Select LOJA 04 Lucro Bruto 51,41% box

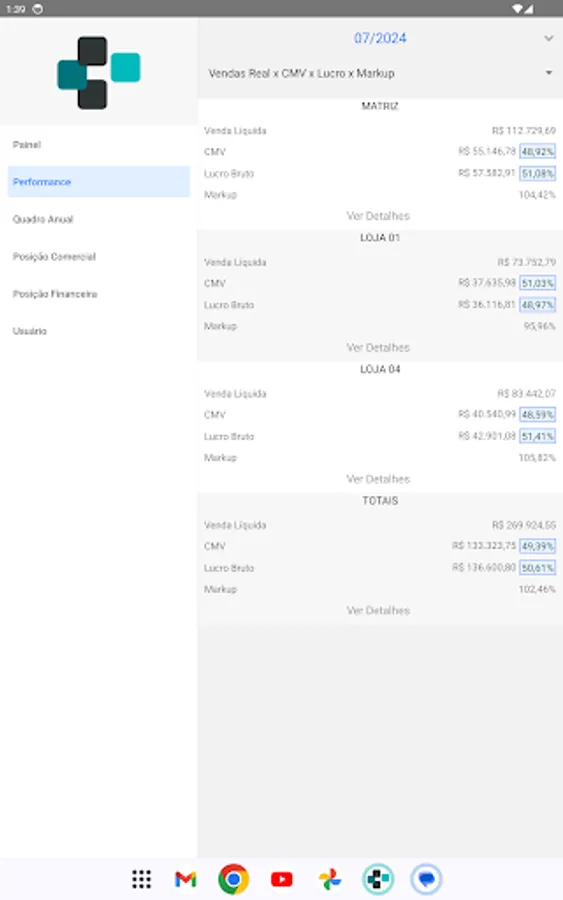coord(538,436)
